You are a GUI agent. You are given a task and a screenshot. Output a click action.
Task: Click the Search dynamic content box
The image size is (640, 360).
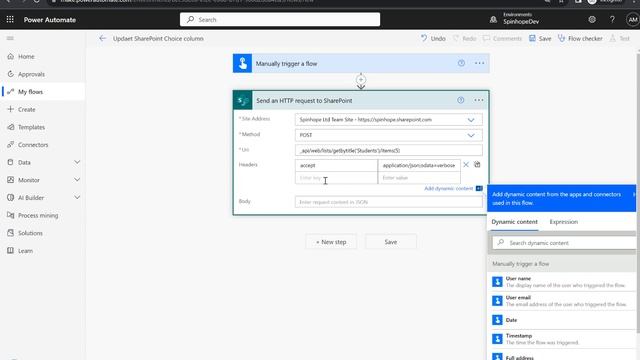(564, 243)
